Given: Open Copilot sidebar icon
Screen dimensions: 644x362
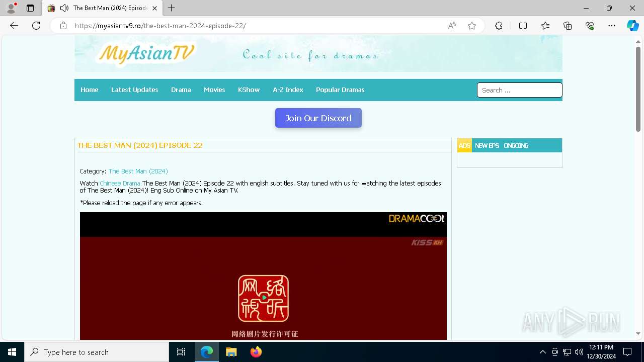Looking at the screenshot, I should point(632,26).
